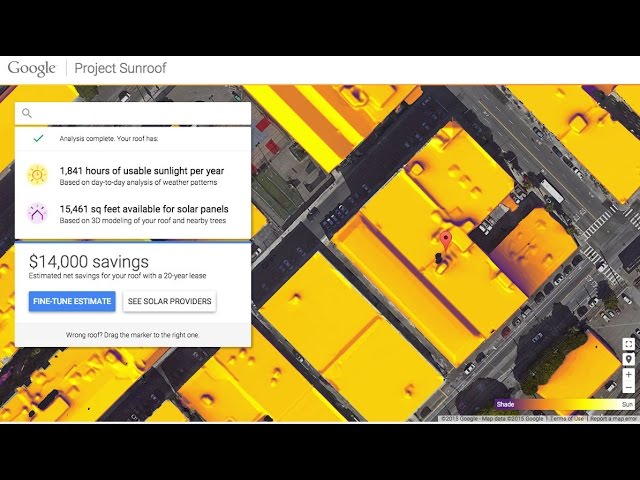
Task: Click 'Analysis complete. Your roof has:' text
Action: (x=109, y=139)
